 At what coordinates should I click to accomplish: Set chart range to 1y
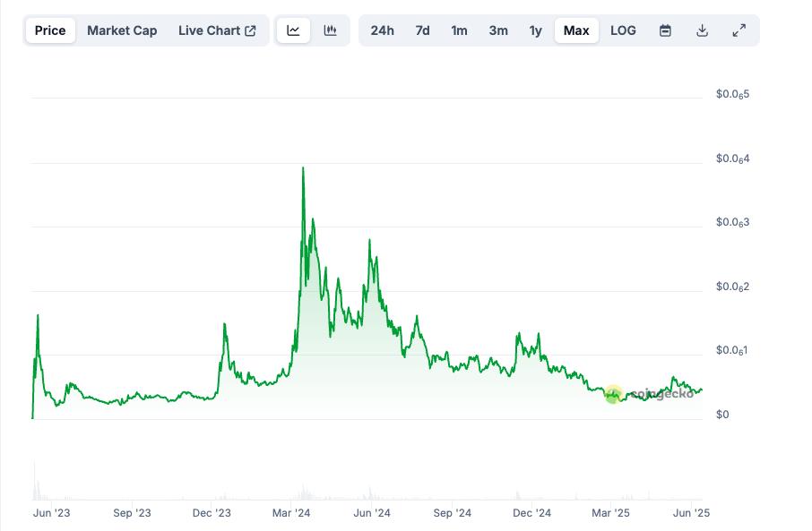pyautogui.click(x=535, y=30)
